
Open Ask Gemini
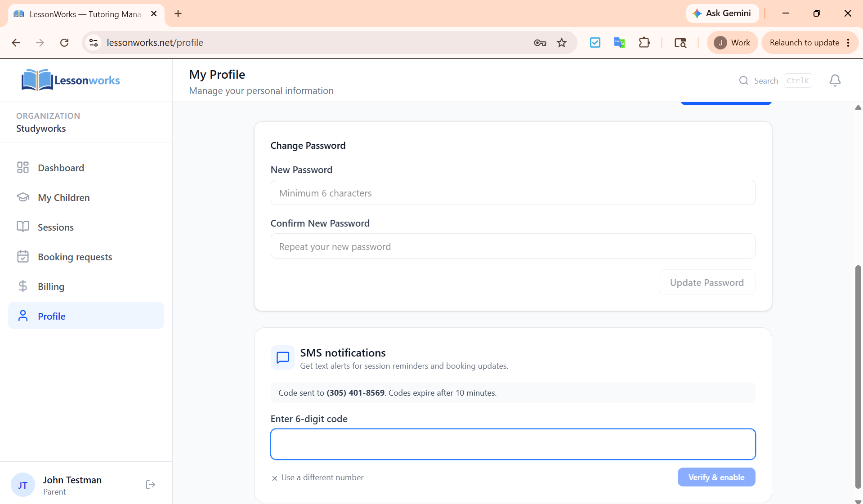pos(722,13)
